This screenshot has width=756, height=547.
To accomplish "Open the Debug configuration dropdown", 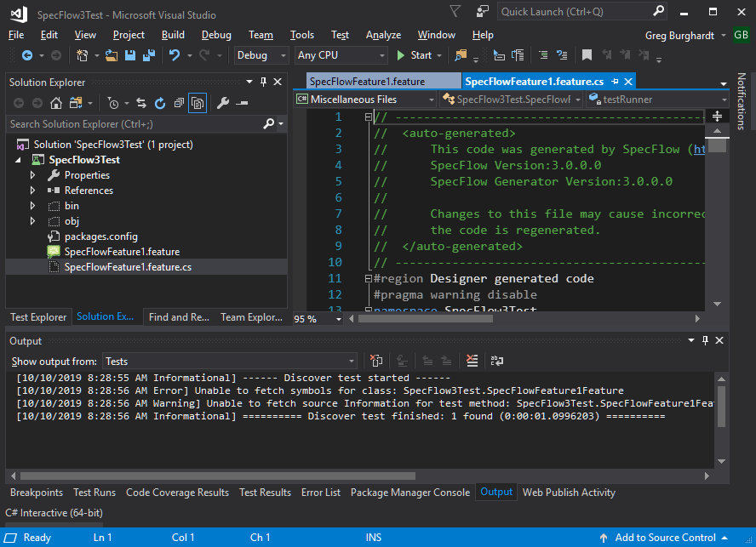I will tap(261, 55).
